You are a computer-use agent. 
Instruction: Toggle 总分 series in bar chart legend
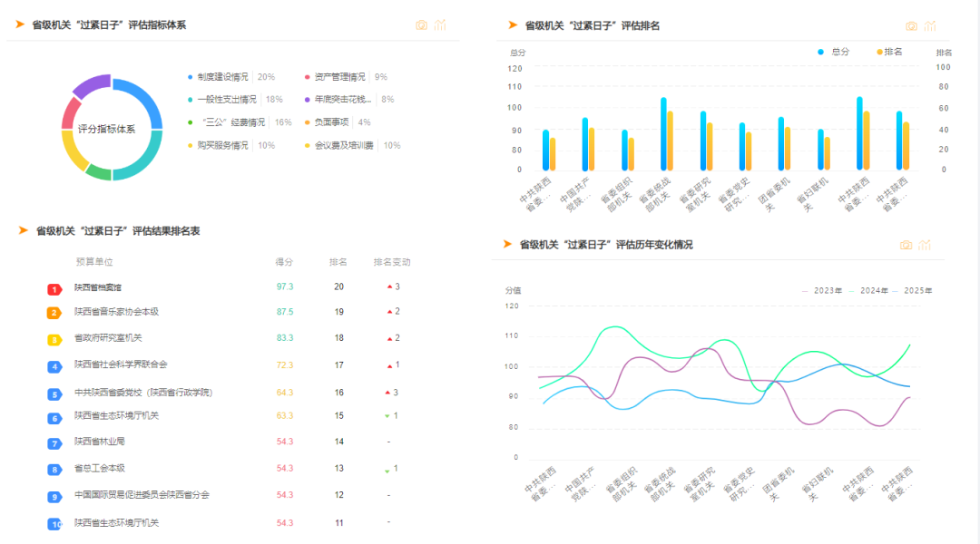(833, 52)
